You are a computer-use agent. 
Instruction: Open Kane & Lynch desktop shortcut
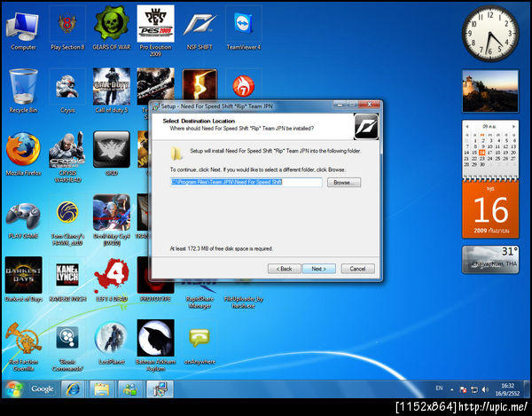(67, 279)
